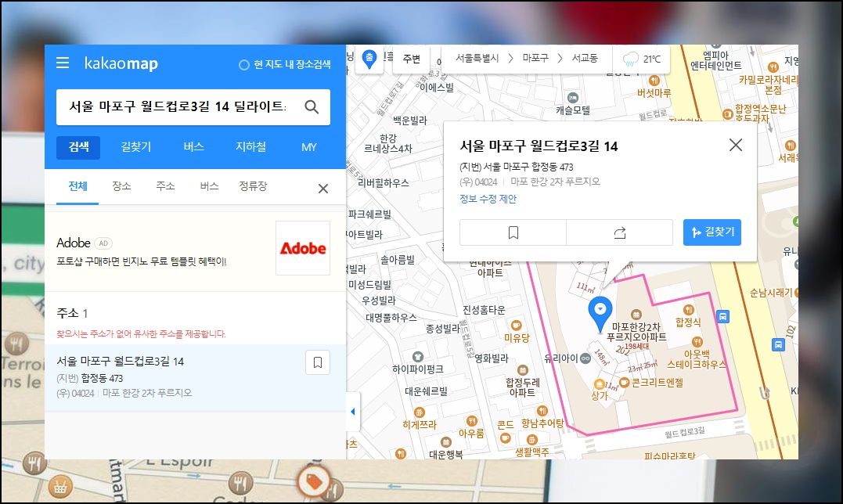Filter results by 정류장
This screenshot has height=504, width=843.
click(254, 186)
